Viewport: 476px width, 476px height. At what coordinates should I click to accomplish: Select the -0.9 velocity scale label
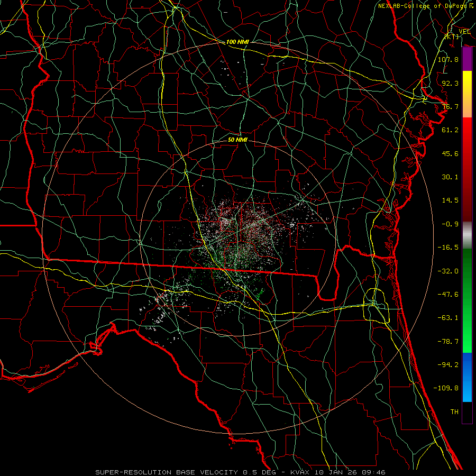[x=450, y=224]
